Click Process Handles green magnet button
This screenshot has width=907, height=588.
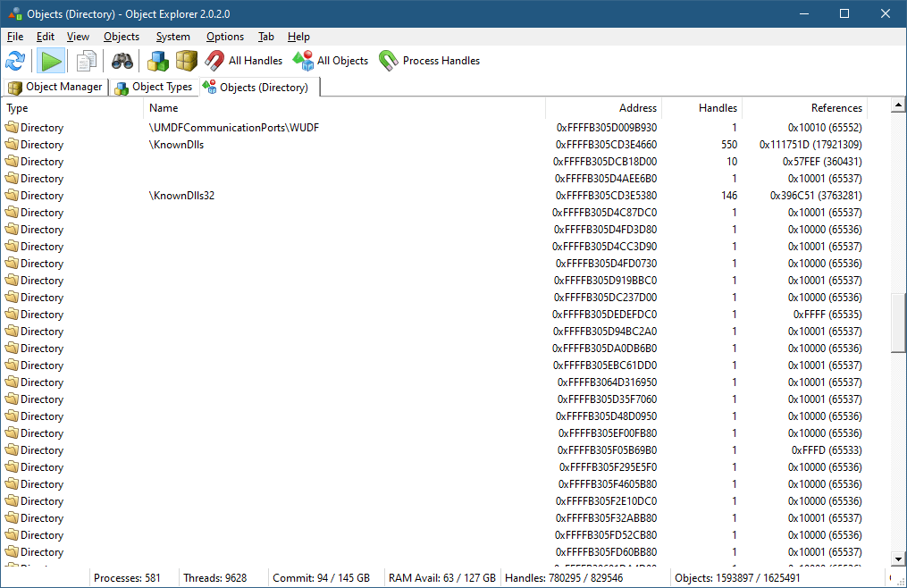click(x=429, y=61)
